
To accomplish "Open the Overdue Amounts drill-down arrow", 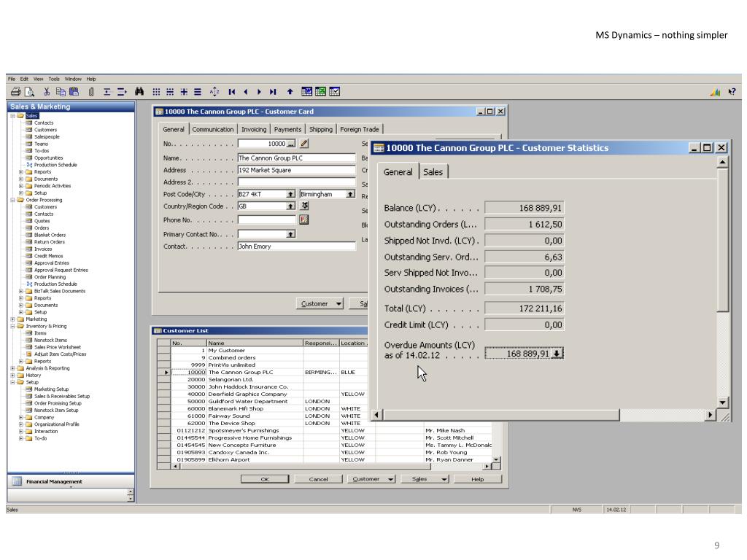I will (557, 354).
